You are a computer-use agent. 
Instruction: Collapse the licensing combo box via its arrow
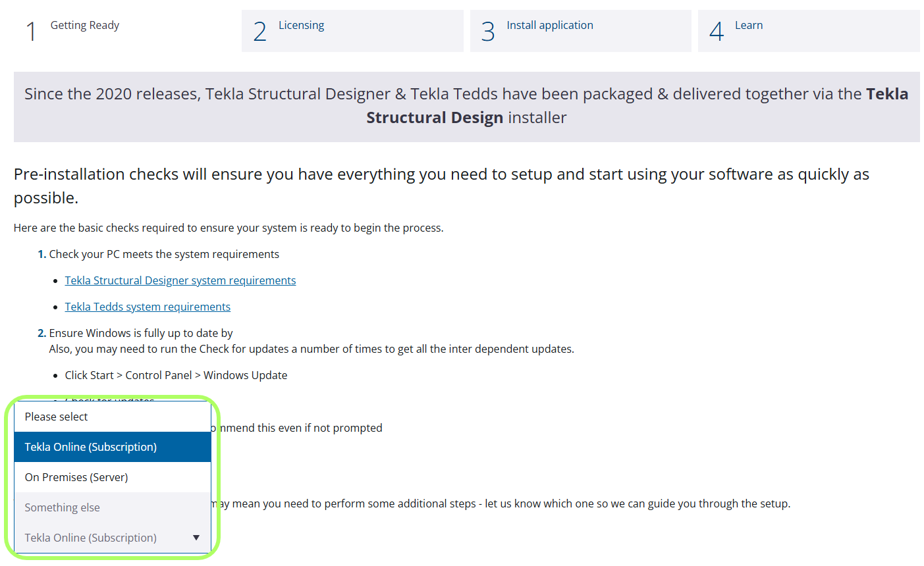click(196, 538)
